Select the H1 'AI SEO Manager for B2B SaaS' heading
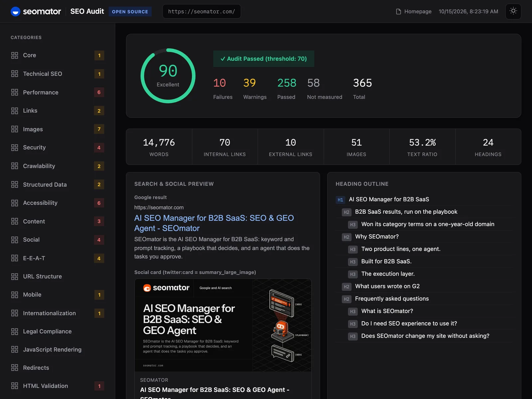This screenshot has width=532, height=399. point(424,199)
